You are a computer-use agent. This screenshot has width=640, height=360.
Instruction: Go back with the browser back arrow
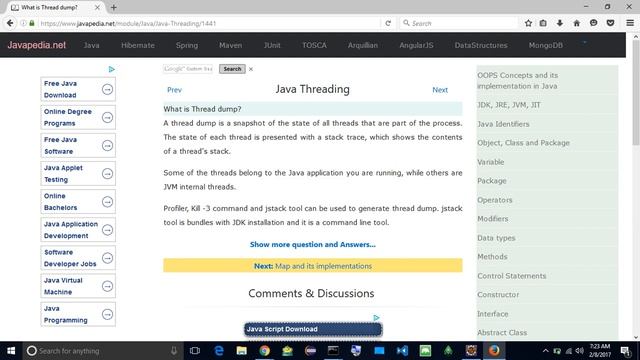click(10, 23)
